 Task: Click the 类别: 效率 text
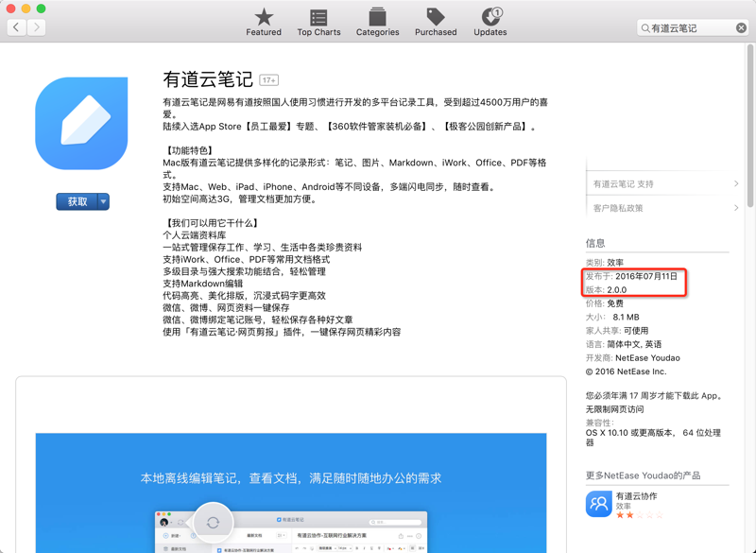(x=605, y=262)
